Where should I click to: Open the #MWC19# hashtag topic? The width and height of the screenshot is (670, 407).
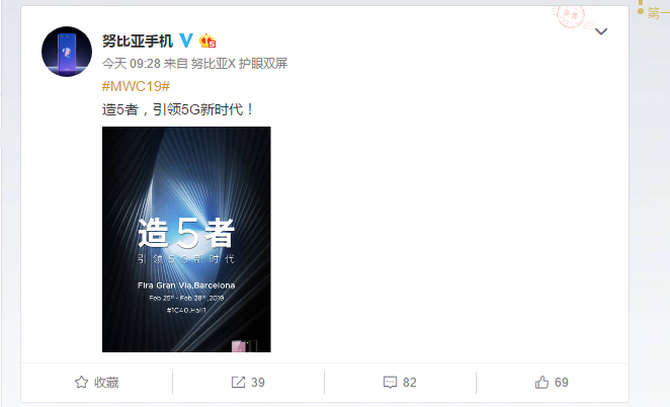coord(136,86)
